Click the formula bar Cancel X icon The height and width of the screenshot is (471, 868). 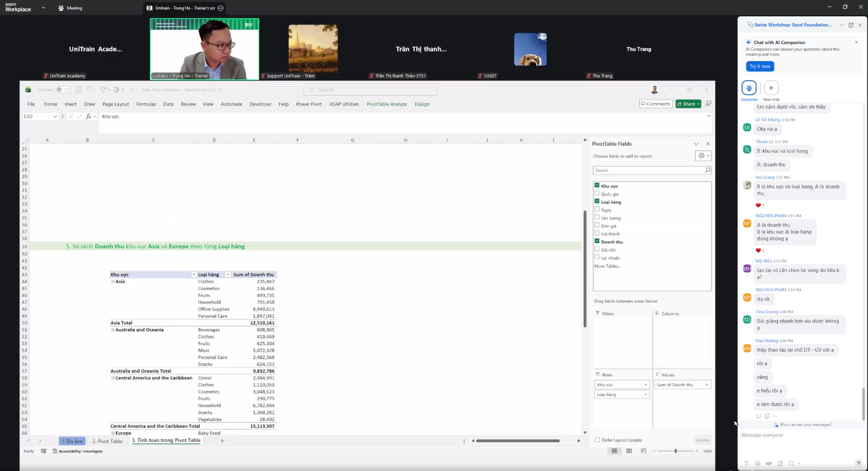pos(70,116)
